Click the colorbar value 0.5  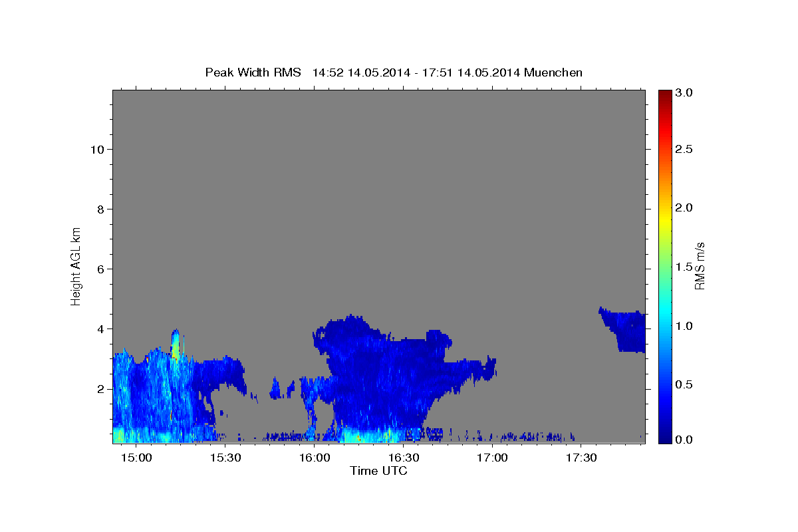coord(684,384)
